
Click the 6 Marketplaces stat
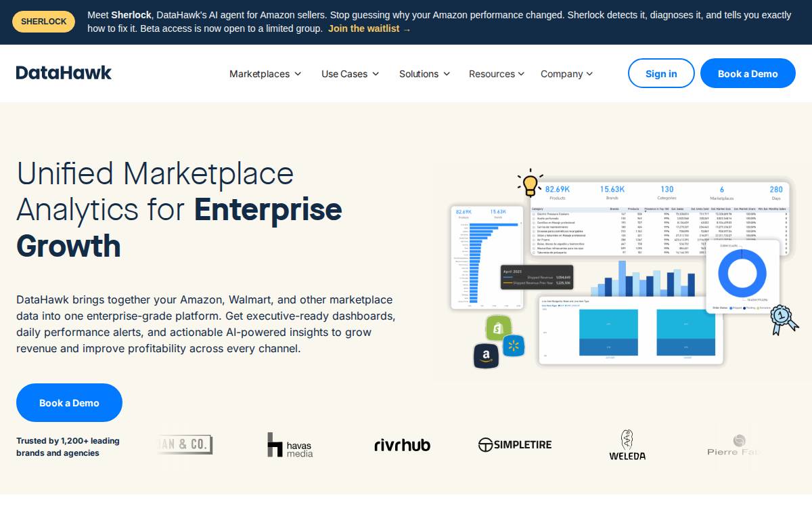[722, 192]
